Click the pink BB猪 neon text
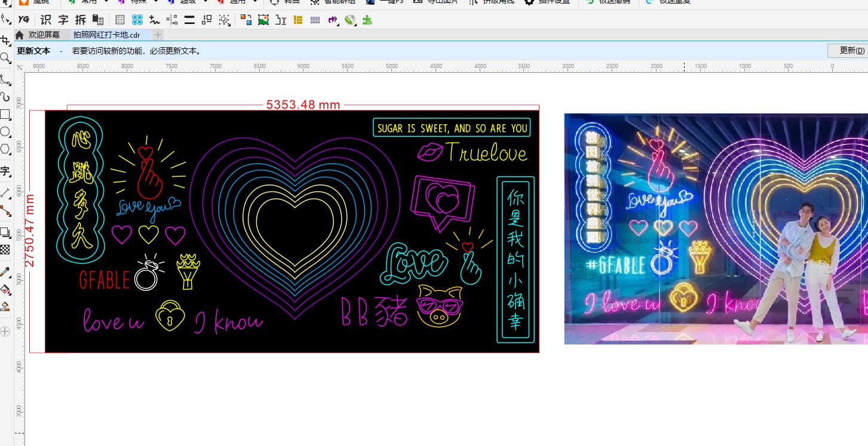Viewport: 868px width, 446px height. [x=375, y=312]
